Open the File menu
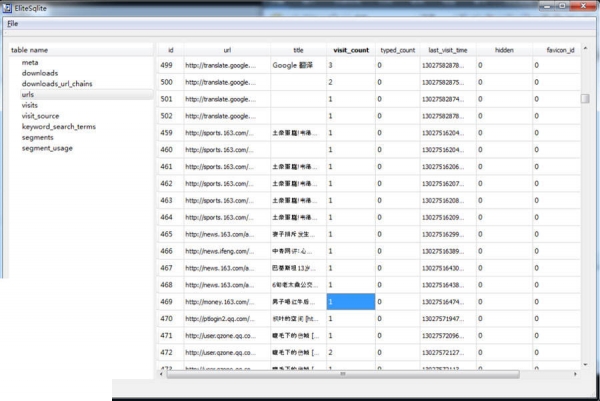This screenshot has height=401, width=600. (12, 23)
